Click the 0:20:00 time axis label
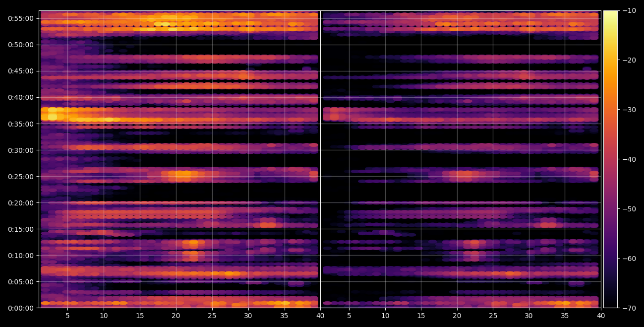This screenshot has width=644, height=327. click(21, 203)
